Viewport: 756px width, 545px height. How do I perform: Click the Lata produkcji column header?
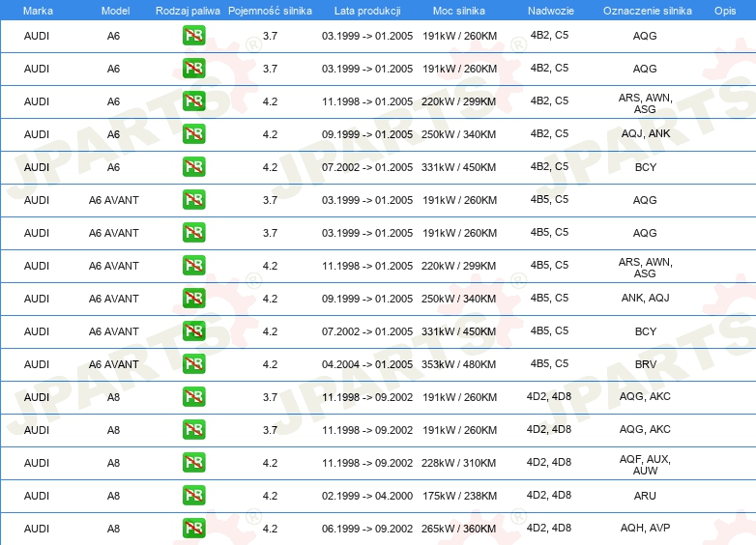(367, 11)
